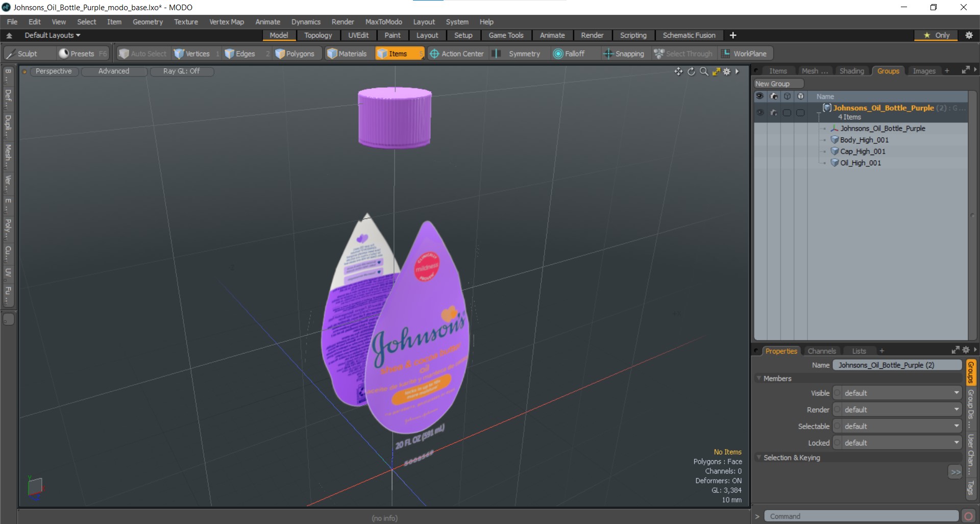Open the Tags vertical tab
Viewport: 980px width, 524px height.
[971, 488]
